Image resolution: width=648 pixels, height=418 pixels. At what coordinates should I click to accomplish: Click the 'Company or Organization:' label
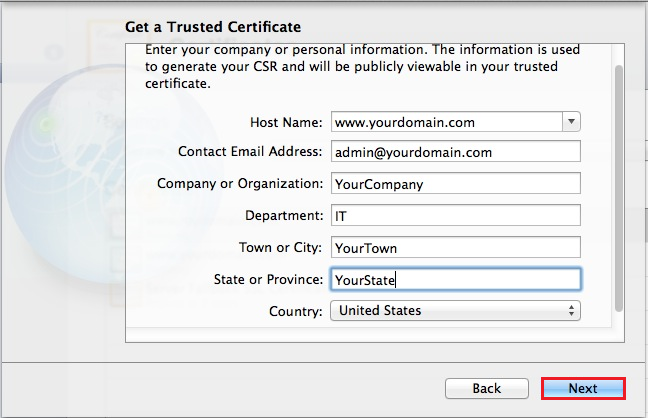240,184
